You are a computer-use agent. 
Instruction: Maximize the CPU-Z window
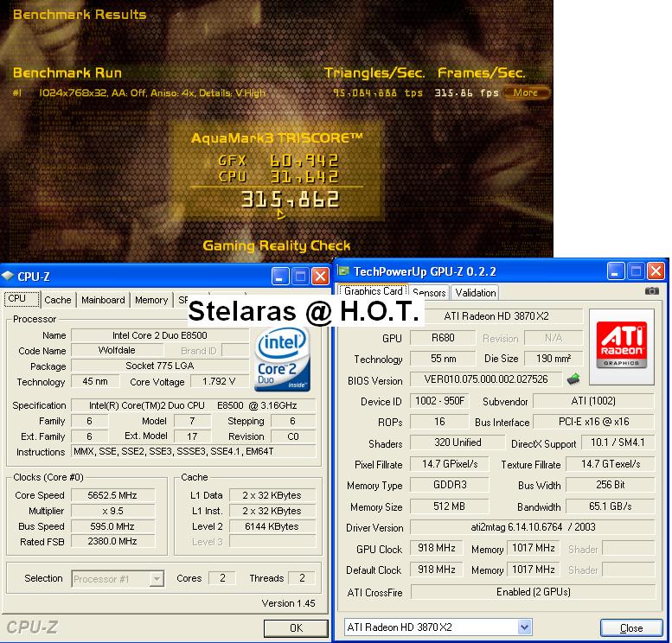[x=300, y=277]
